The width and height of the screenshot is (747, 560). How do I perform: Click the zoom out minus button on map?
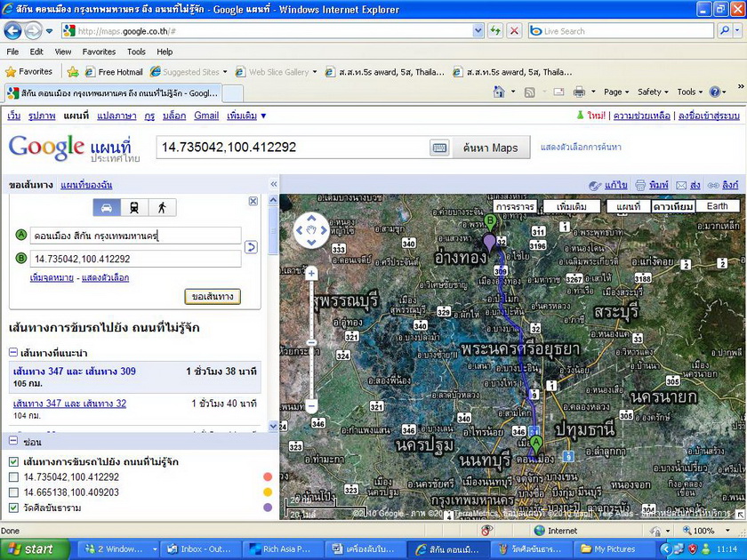[x=312, y=406]
